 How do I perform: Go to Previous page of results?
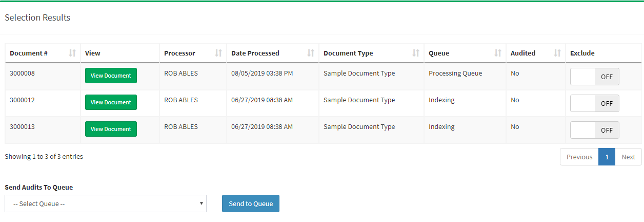click(x=579, y=157)
